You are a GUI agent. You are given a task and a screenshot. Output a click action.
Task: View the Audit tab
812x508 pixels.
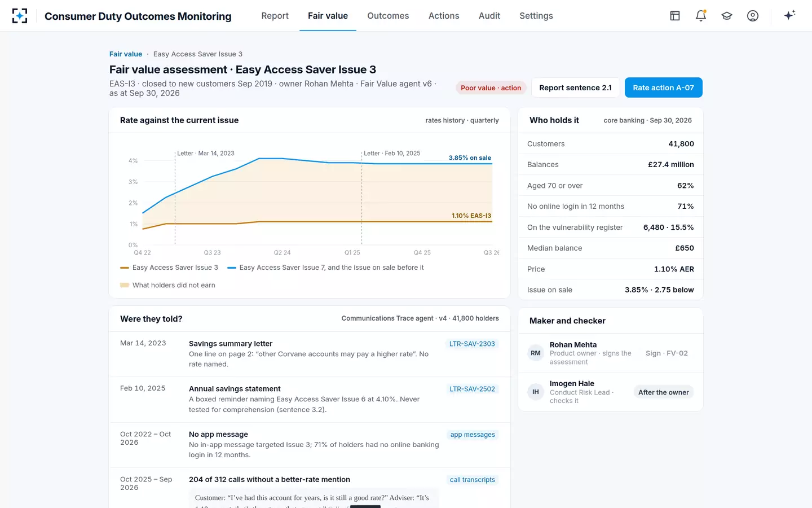tap(489, 16)
